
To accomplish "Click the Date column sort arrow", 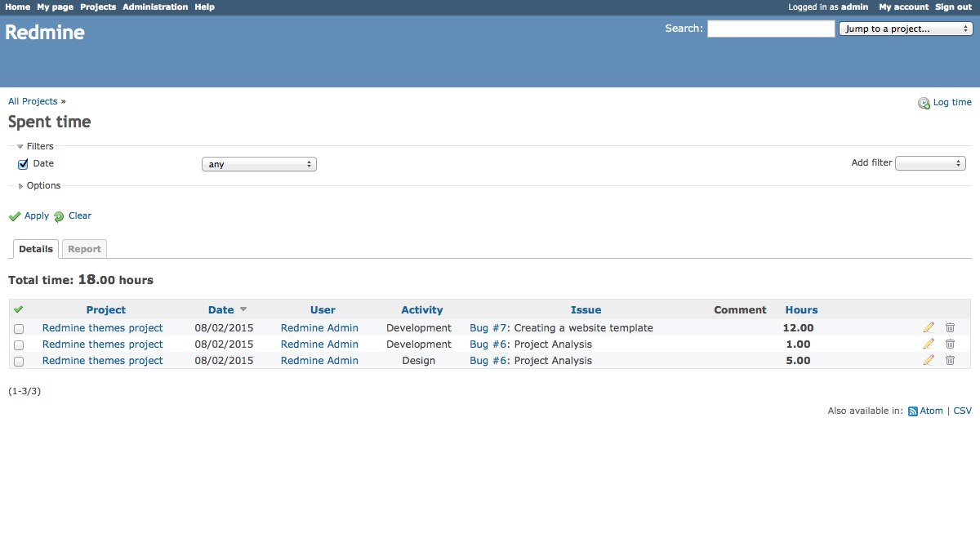I will 243,310.
